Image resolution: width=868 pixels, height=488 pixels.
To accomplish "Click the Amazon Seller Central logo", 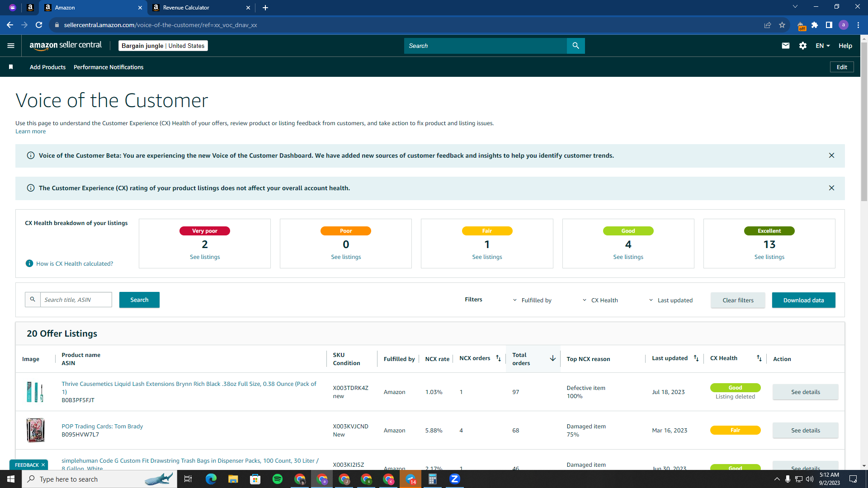I will click(x=66, y=46).
